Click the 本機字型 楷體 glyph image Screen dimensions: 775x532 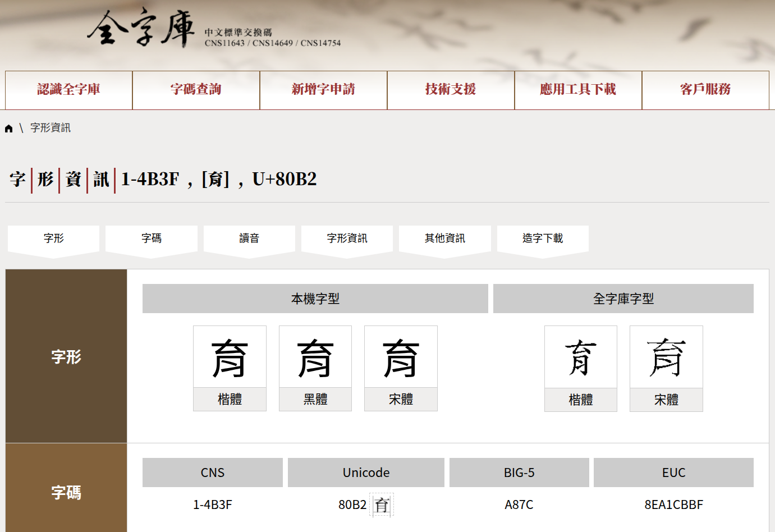click(x=230, y=357)
